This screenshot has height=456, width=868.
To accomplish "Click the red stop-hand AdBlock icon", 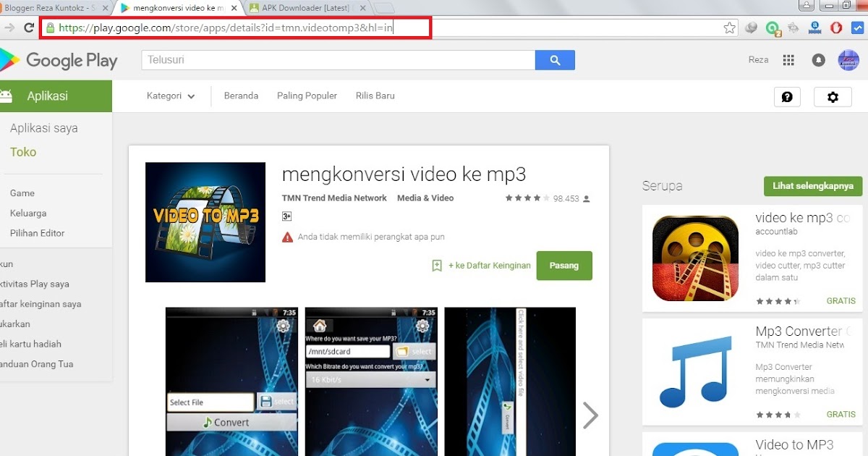I will pyautogui.click(x=836, y=28).
